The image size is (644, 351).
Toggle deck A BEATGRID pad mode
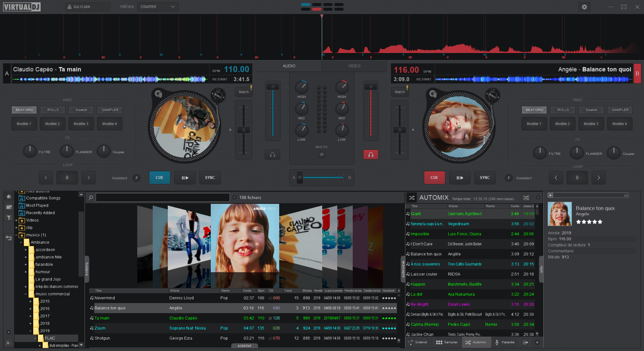click(24, 110)
